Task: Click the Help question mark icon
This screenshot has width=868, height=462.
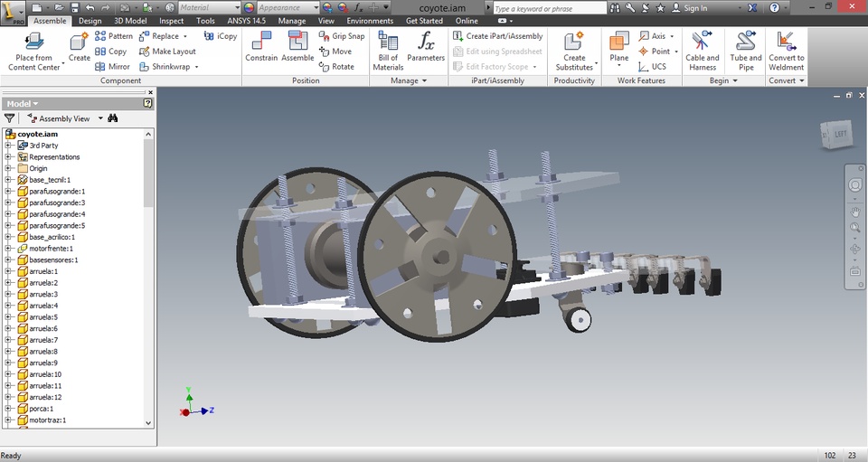Action: [x=775, y=8]
